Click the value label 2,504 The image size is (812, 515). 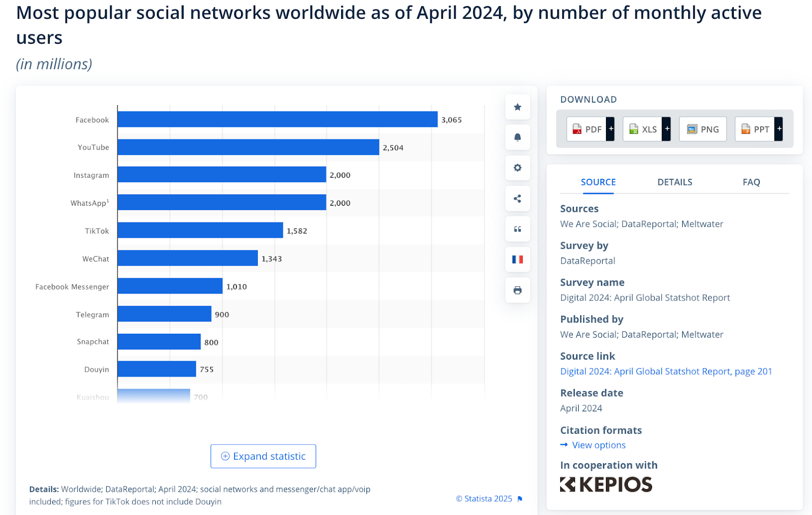tap(393, 148)
